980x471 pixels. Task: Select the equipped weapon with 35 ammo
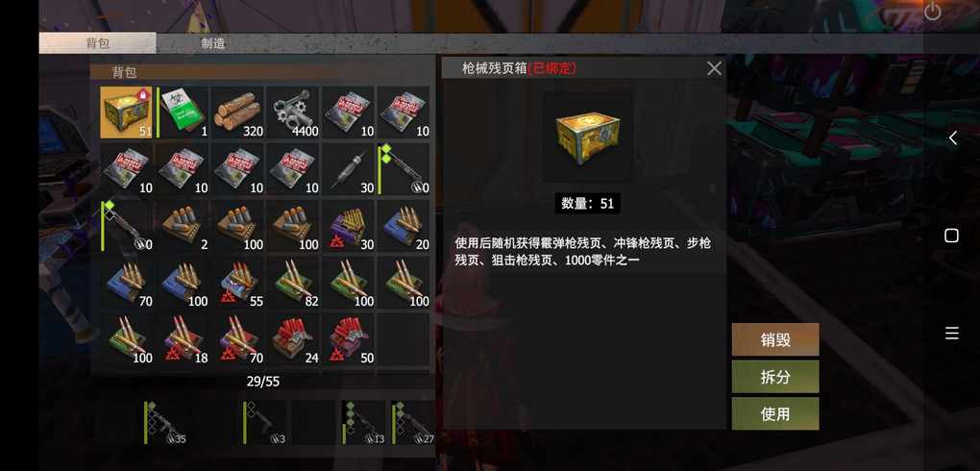click(165, 423)
